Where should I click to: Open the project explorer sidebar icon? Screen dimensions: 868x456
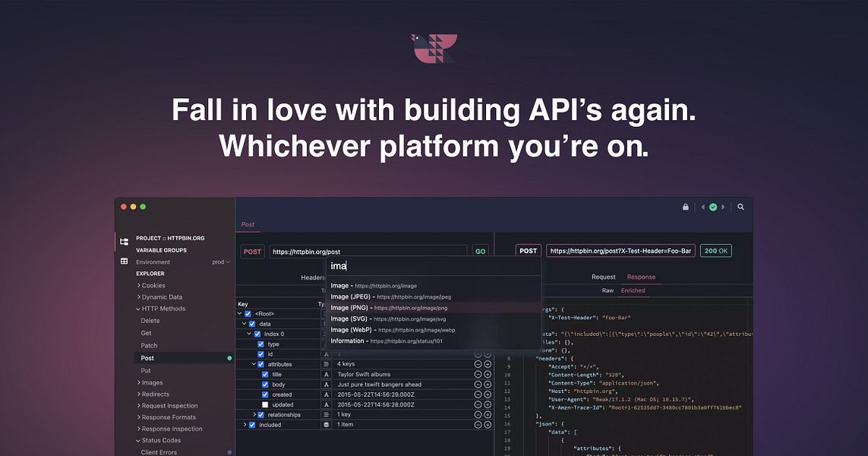click(x=124, y=242)
